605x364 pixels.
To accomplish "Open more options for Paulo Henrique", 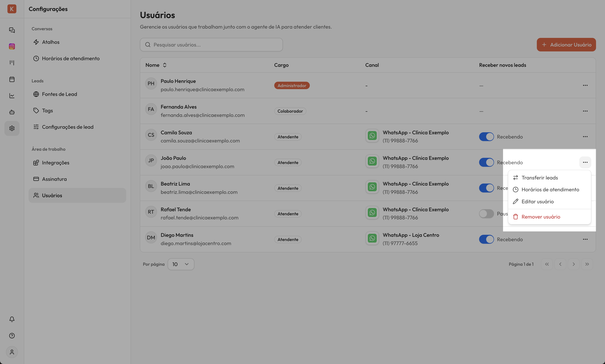I will 585,85.
